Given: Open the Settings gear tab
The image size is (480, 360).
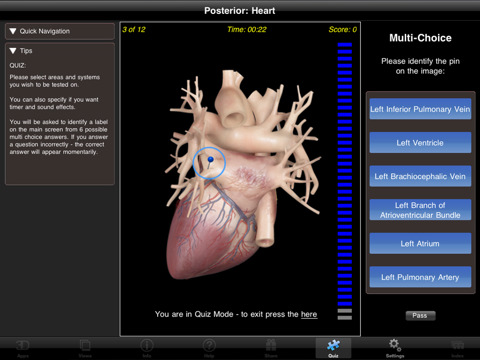Looking at the screenshot, I should pos(395,348).
